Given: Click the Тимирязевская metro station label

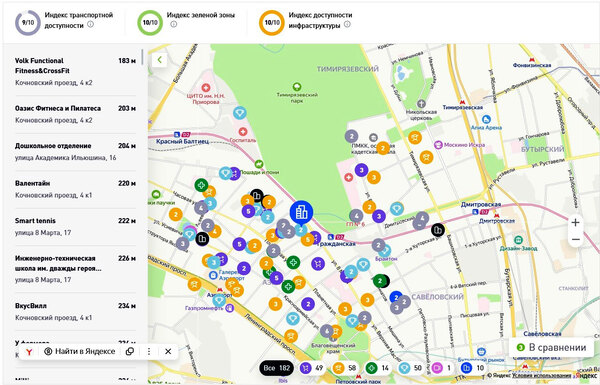Looking at the screenshot, I should (x=463, y=108).
